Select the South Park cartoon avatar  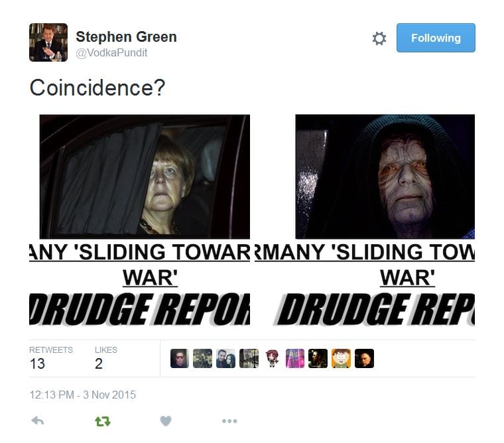click(x=341, y=358)
